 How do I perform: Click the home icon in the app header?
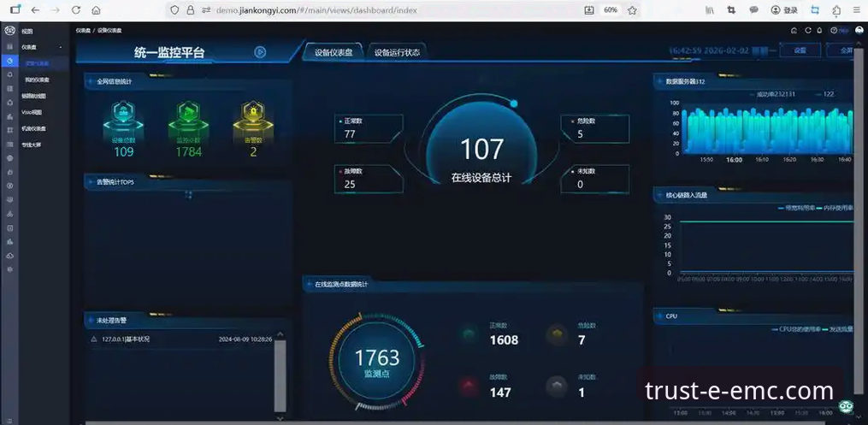click(794, 30)
